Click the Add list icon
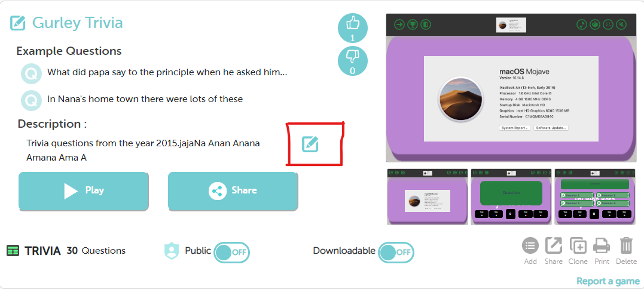The height and width of the screenshot is (289, 644). (530, 245)
